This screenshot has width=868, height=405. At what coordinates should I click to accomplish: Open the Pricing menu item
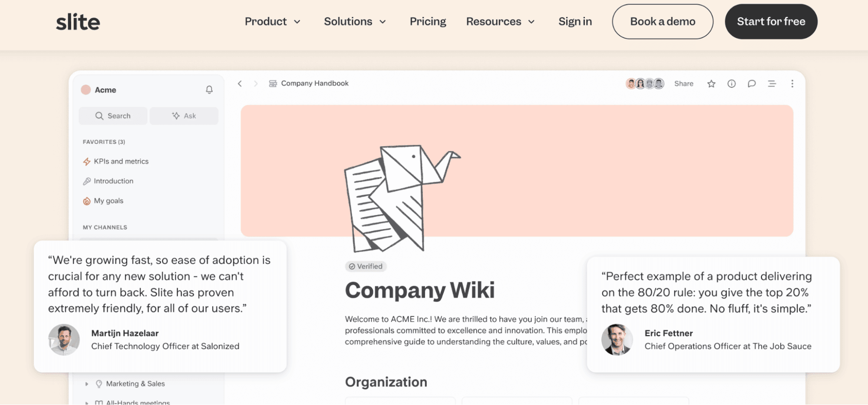(x=428, y=21)
